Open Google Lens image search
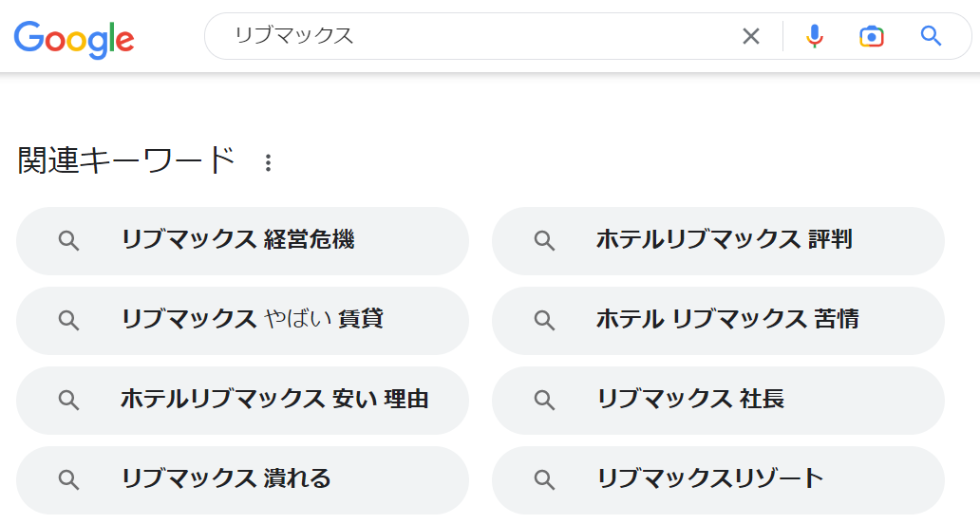The height and width of the screenshot is (524, 980). (872, 36)
